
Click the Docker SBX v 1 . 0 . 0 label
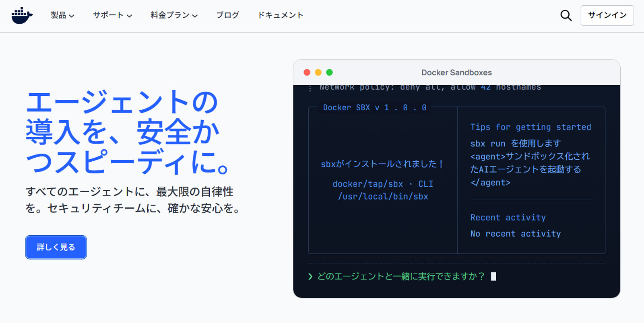click(x=375, y=107)
